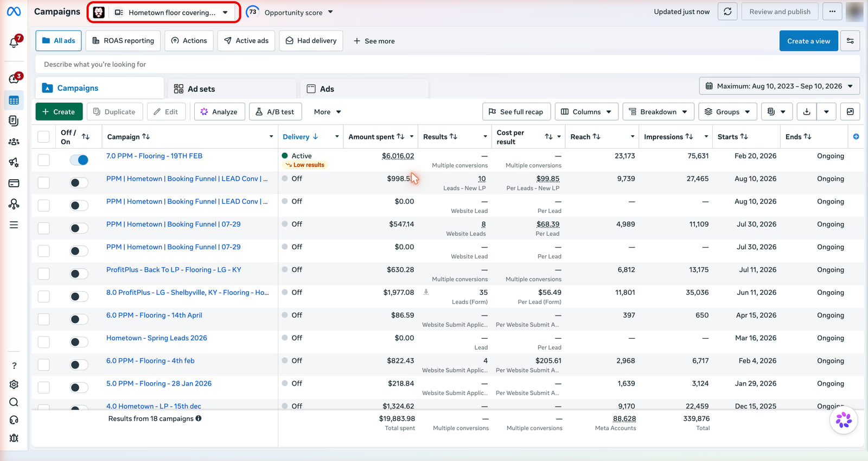Open the three-dot more options in the header
The image size is (868, 461).
(832, 11)
